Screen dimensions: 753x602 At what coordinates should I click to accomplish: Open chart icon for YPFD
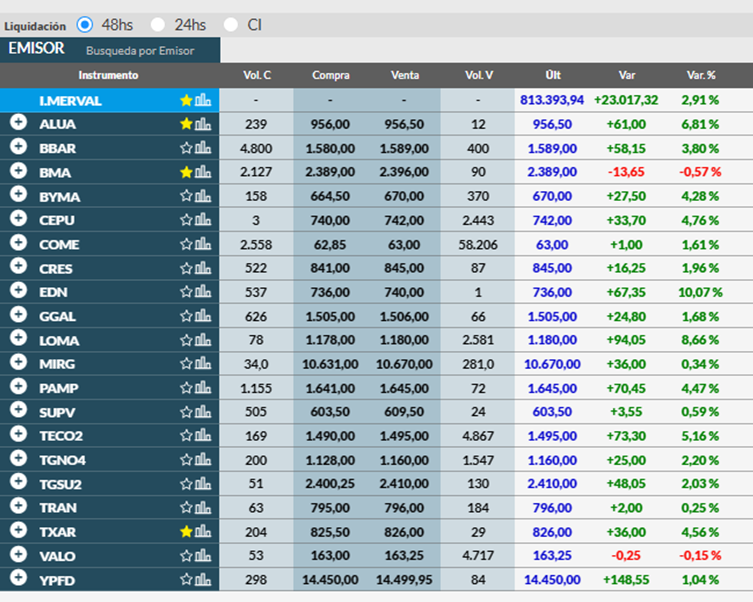coord(203,579)
